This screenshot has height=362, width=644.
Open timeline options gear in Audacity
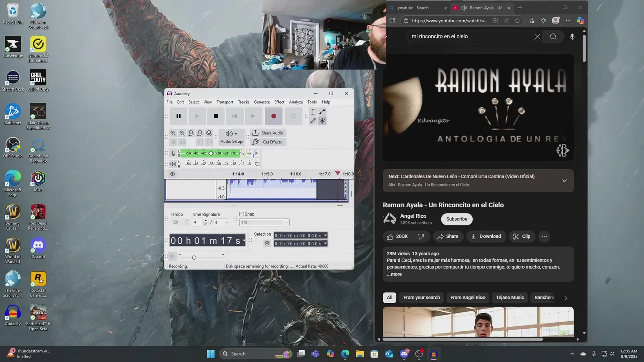click(172, 174)
